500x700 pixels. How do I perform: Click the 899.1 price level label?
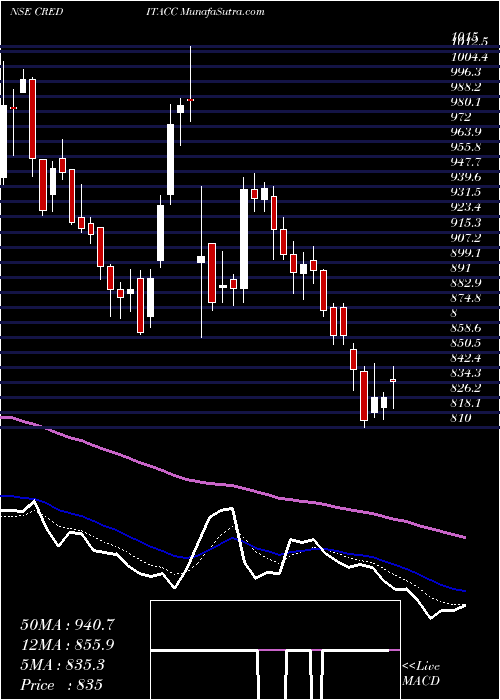(x=468, y=253)
